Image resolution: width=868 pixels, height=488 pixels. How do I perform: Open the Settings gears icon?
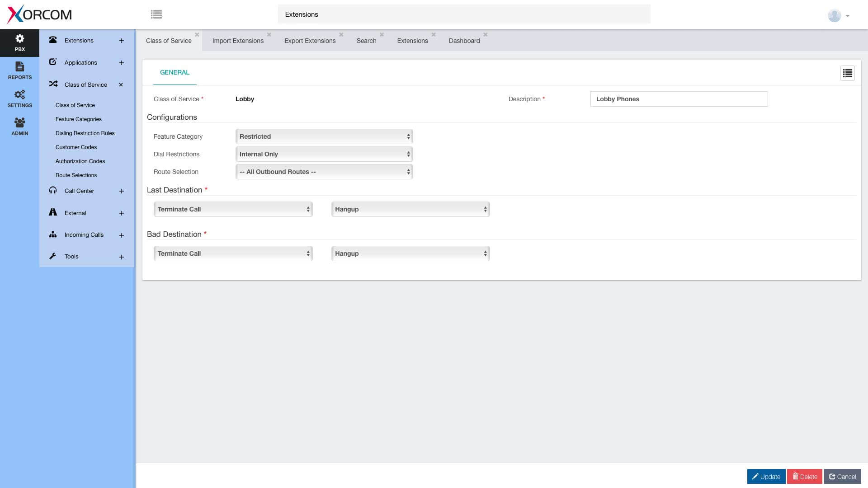[19, 99]
